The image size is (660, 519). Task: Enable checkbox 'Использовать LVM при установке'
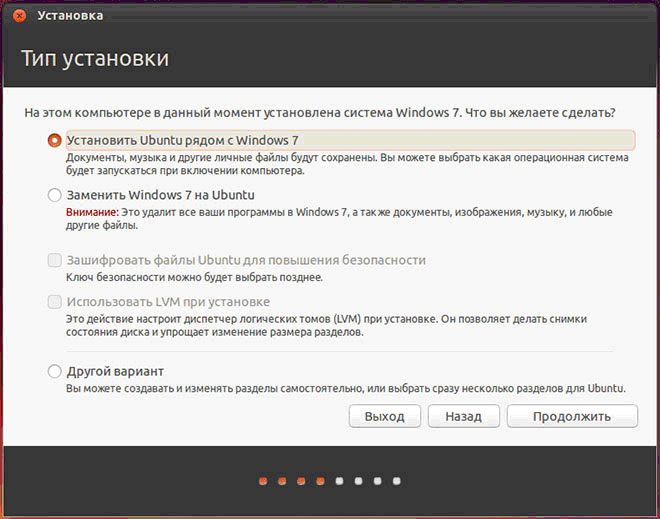point(55,302)
